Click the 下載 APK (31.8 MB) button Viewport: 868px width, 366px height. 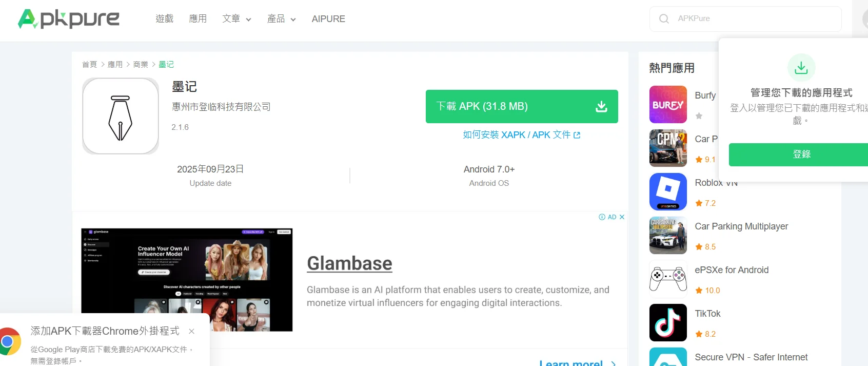[521, 106]
